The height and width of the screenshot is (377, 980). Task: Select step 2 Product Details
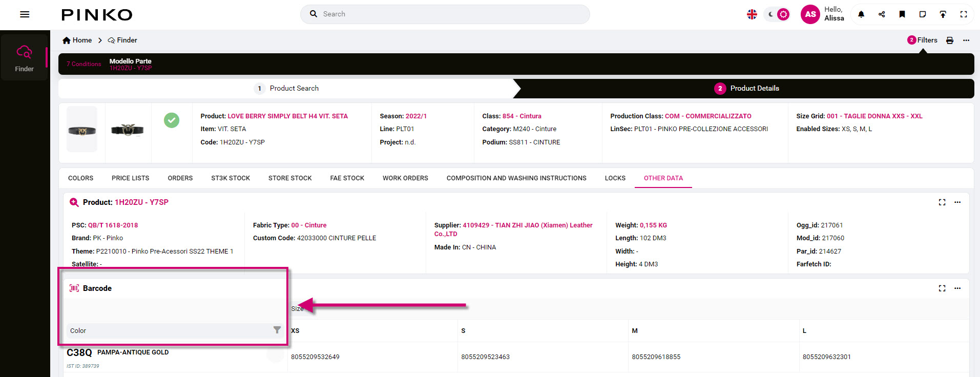(747, 88)
